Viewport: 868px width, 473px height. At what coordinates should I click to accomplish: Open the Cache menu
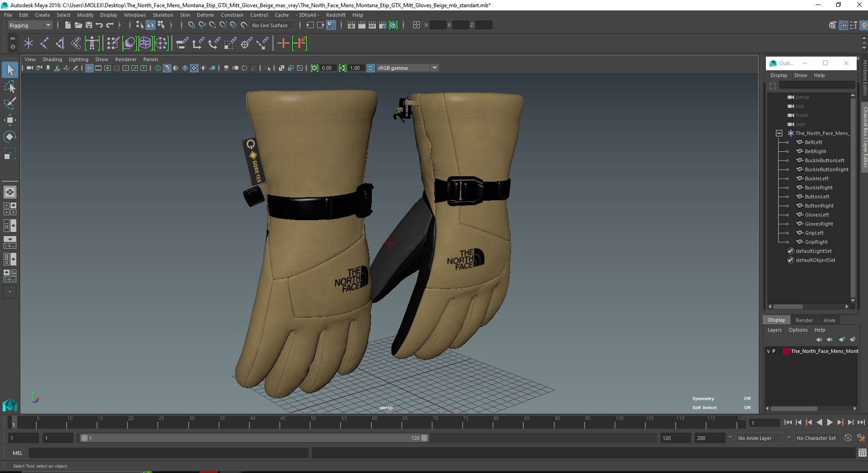point(282,15)
